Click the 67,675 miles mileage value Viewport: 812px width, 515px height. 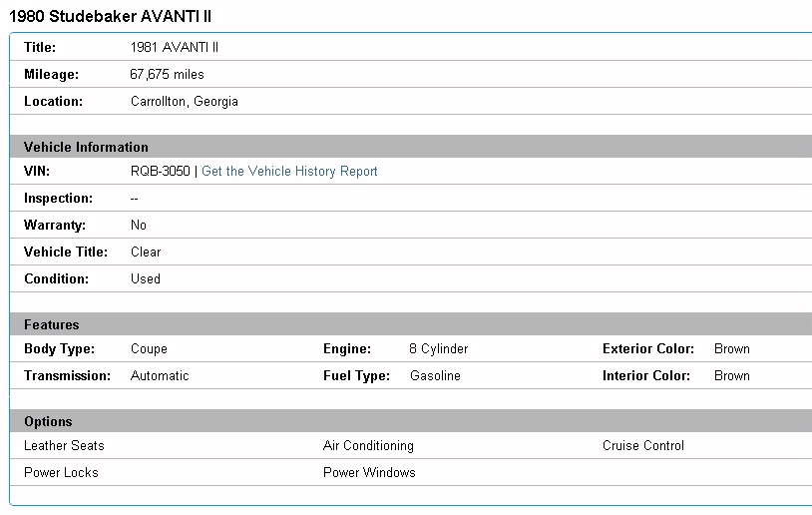[x=167, y=75]
